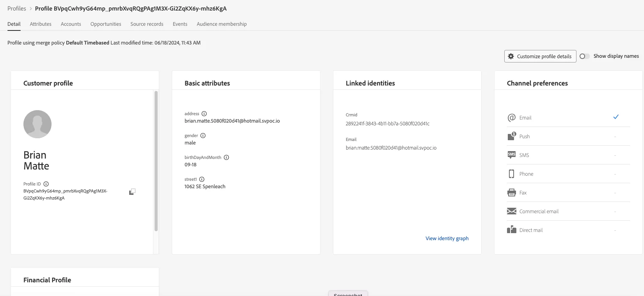This screenshot has width=644, height=296.
Task: Click the info icon next to Profile ID
Action: tap(46, 184)
